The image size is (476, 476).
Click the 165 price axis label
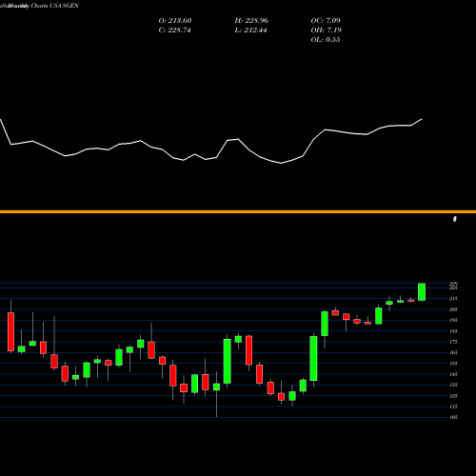(454, 352)
